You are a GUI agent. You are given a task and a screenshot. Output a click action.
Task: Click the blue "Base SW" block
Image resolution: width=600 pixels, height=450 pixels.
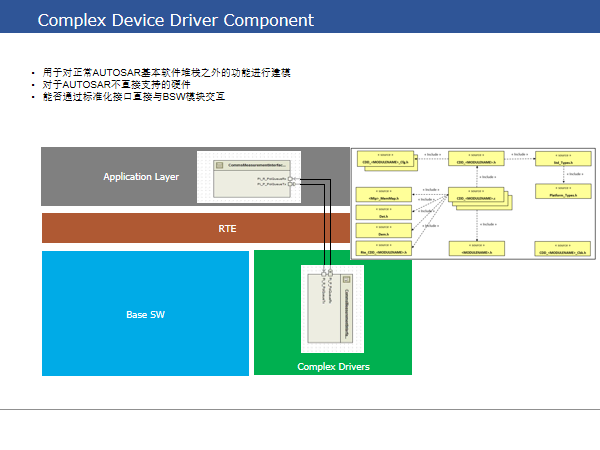[x=145, y=313]
